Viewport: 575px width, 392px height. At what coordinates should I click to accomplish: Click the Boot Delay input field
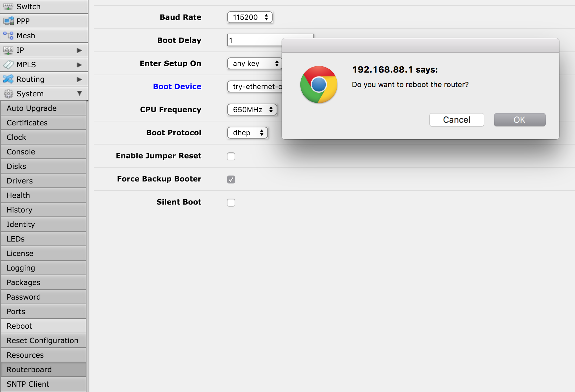click(x=254, y=40)
